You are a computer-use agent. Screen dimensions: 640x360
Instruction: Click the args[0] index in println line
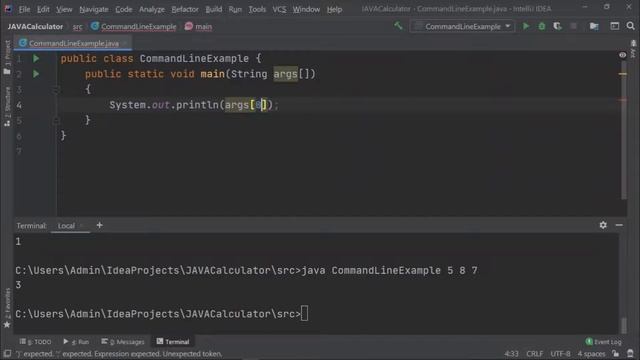click(258, 105)
